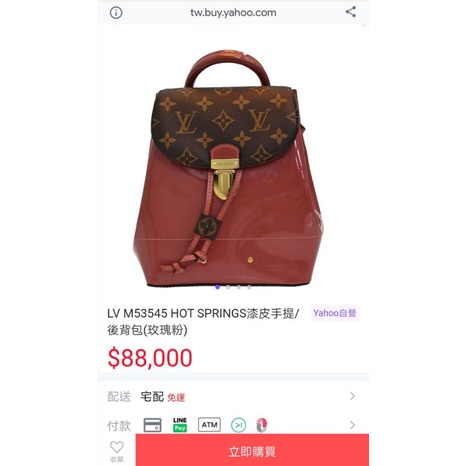Expand the 付款 payment options chevron
The height and width of the screenshot is (466, 466).
pyautogui.click(x=352, y=425)
